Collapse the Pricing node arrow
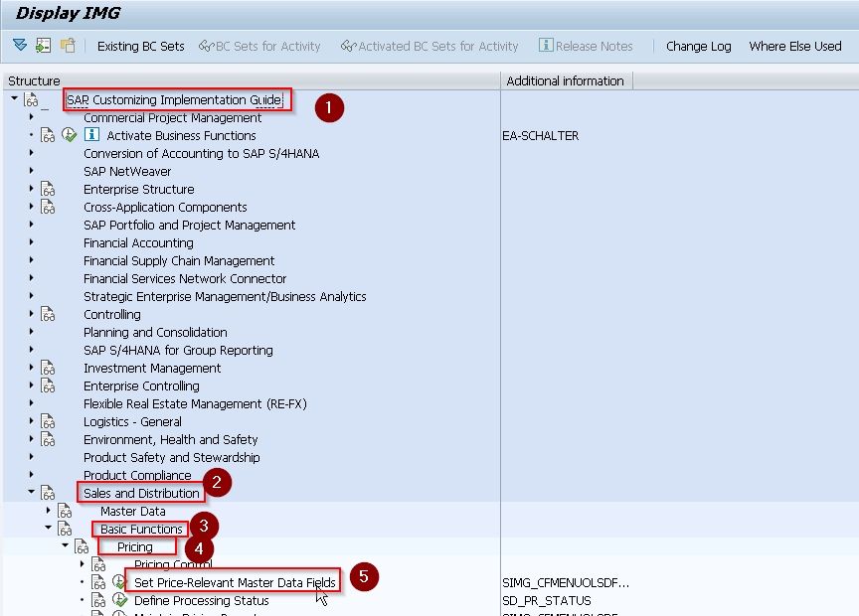This screenshot has width=859, height=616. 66,545
